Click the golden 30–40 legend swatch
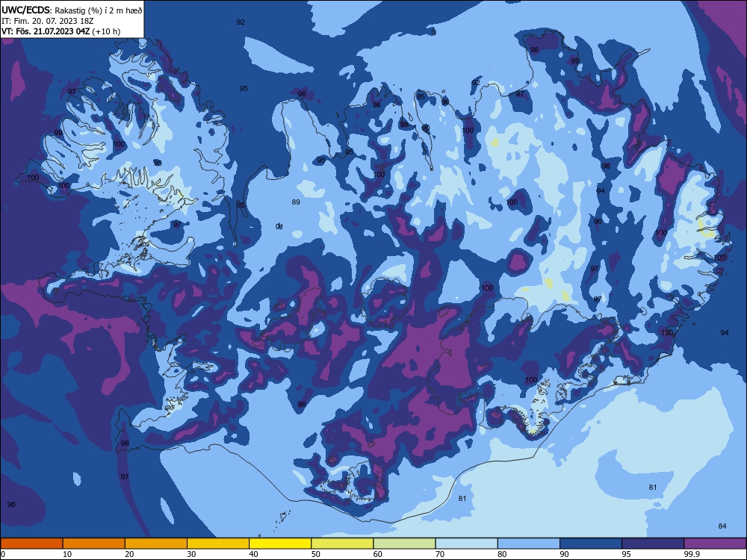This screenshot has height=560, width=747. (218, 544)
